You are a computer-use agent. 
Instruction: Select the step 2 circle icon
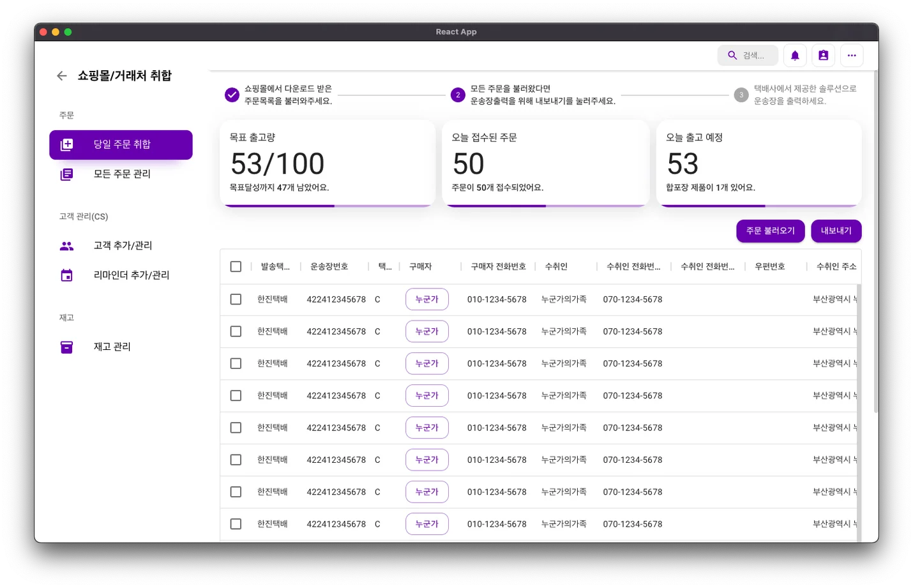(x=458, y=95)
